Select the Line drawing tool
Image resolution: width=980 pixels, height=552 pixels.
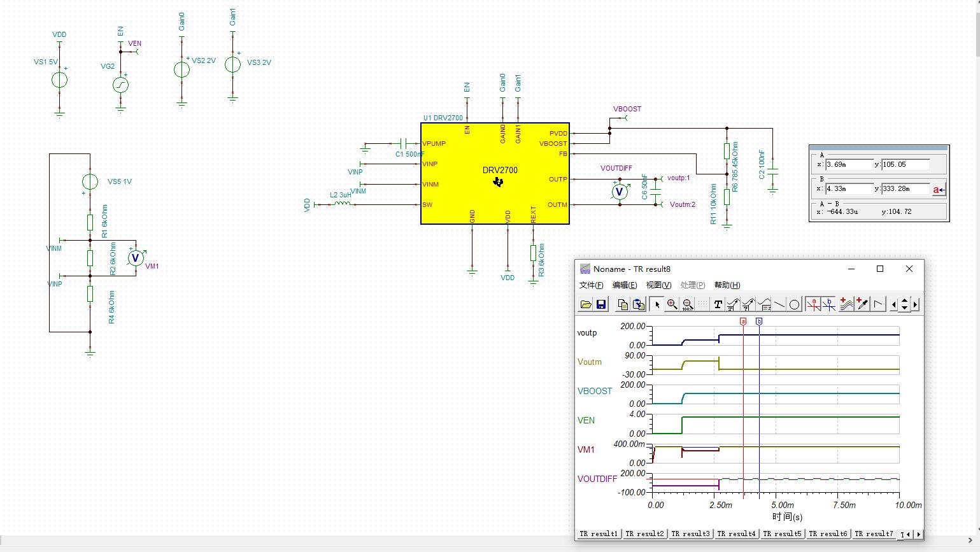click(779, 304)
